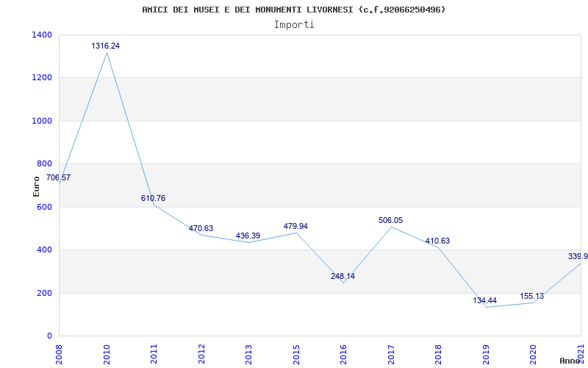Image resolution: width=588 pixels, height=368 pixels.
Task: Click the Anno x-axis title
Action: [x=570, y=361]
